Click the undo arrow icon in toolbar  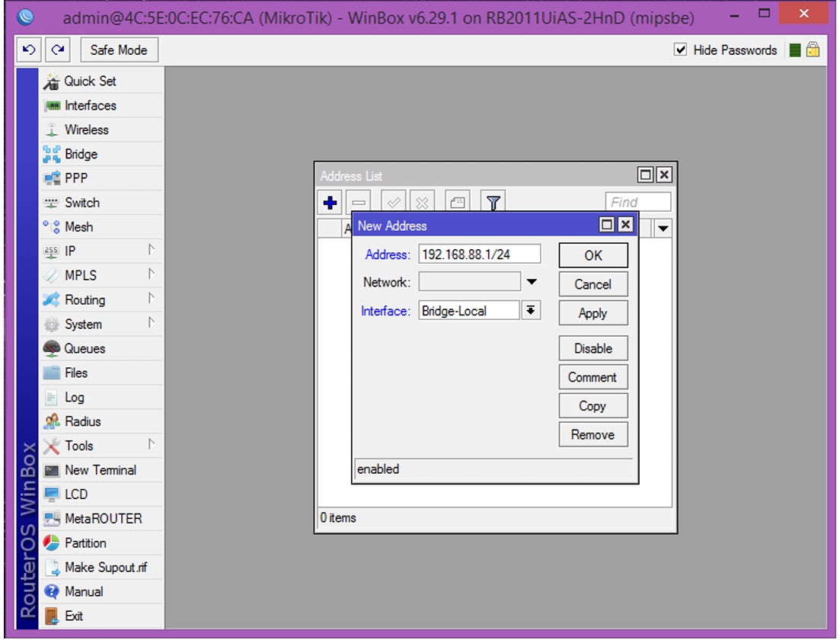[29, 50]
